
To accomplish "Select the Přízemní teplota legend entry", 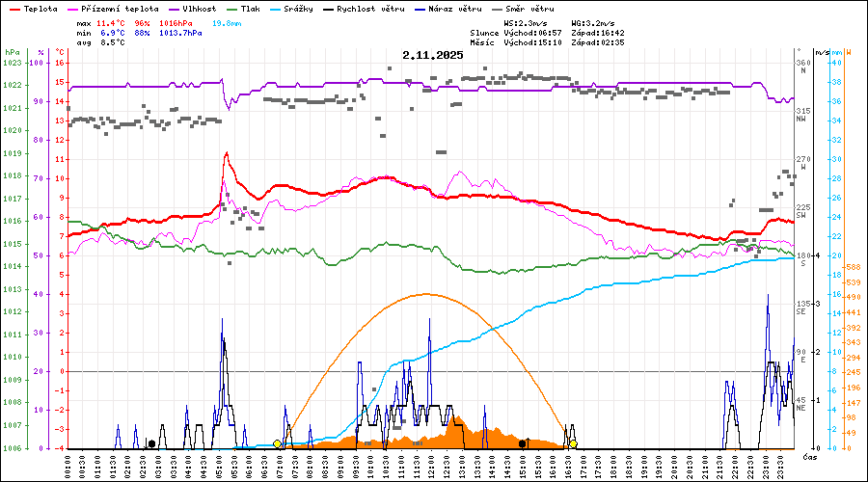I will [x=113, y=8].
